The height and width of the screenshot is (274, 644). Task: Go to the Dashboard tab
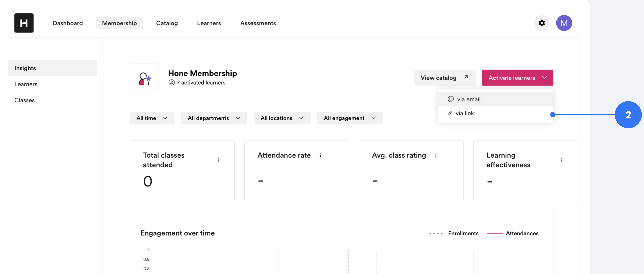(68, 23)
